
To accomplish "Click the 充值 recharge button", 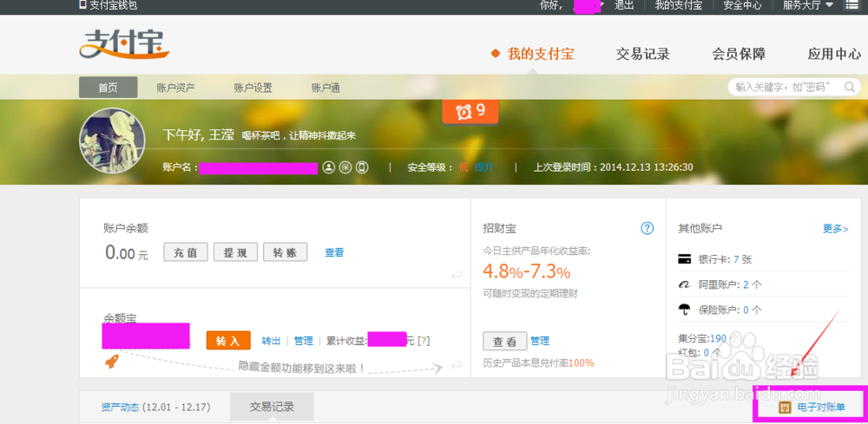I will 186,252.
